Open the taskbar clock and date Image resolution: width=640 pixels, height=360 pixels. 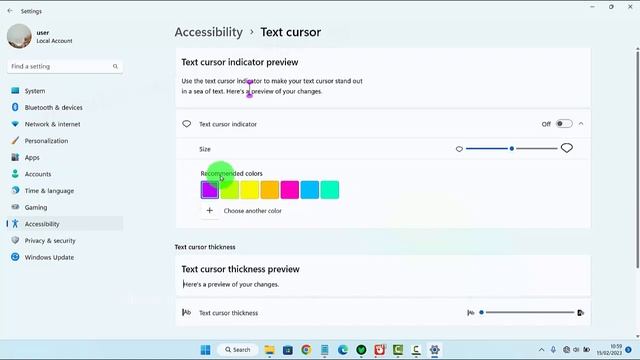click(x=610, y=350)
